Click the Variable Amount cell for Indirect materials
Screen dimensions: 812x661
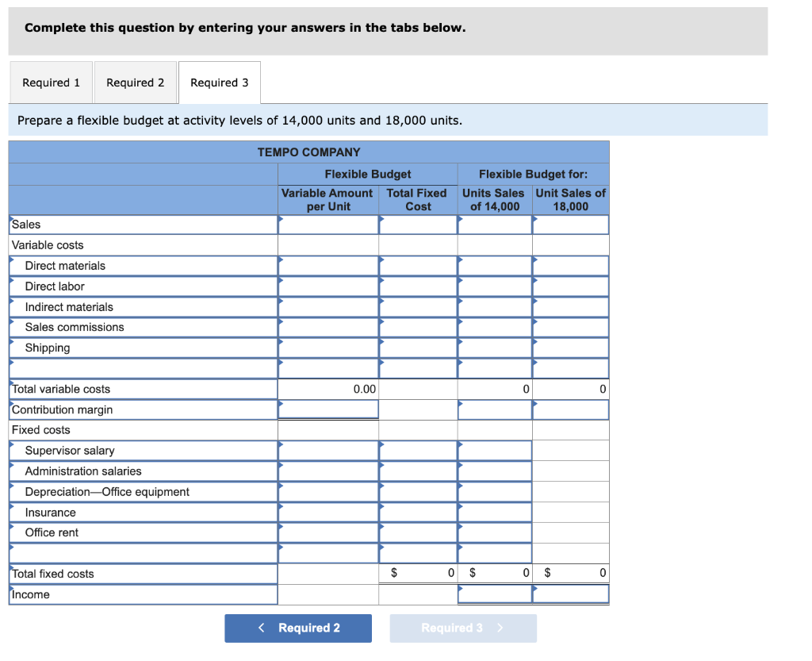327,307
